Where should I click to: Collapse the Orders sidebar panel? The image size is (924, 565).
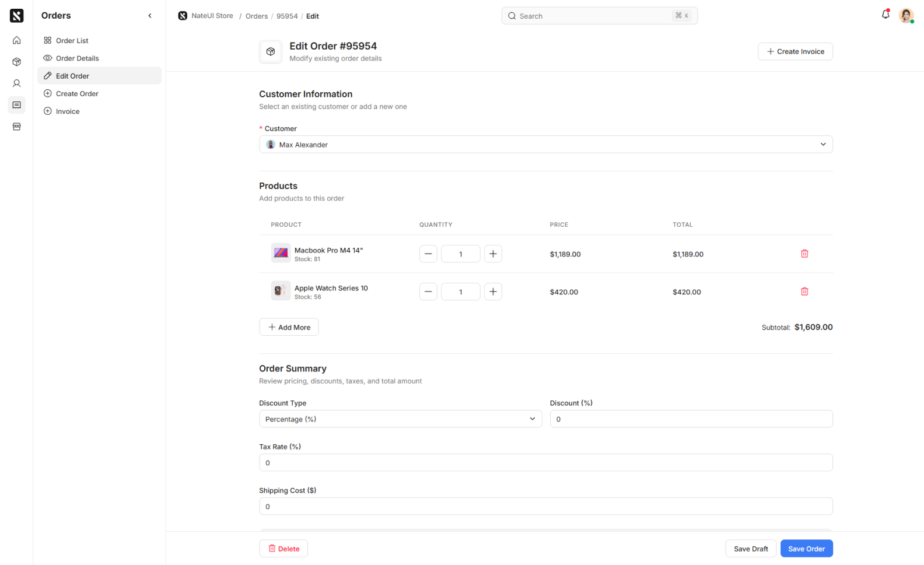(x=150, y=16)
